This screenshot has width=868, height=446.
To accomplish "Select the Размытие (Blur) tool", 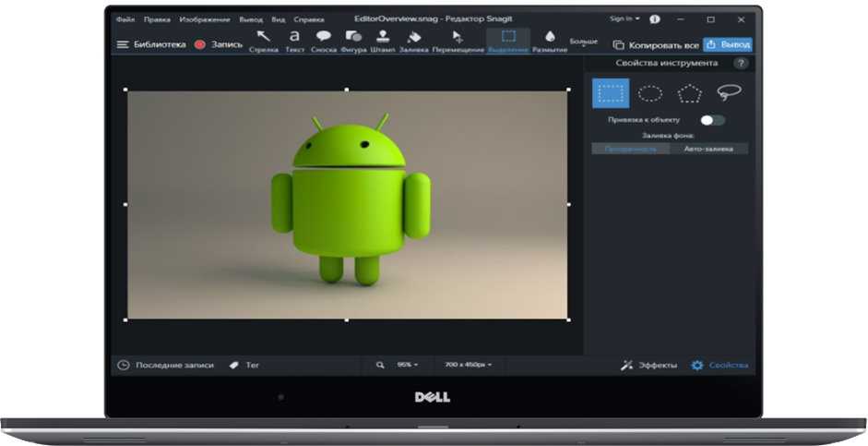I will [550, 41].
